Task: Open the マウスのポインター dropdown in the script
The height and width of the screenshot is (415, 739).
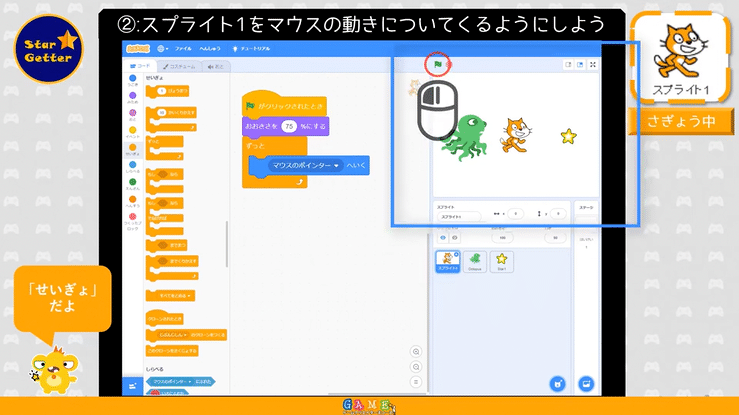Action: pos(305,166)
